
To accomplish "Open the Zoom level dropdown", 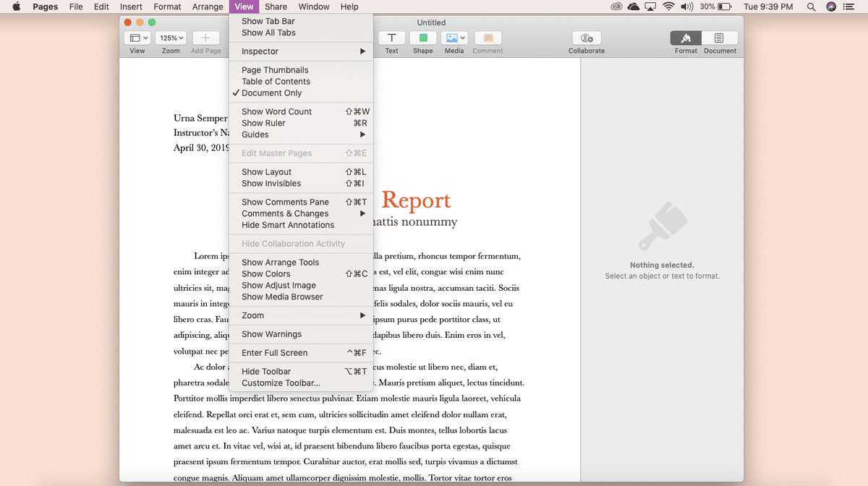I will [171, 38].
